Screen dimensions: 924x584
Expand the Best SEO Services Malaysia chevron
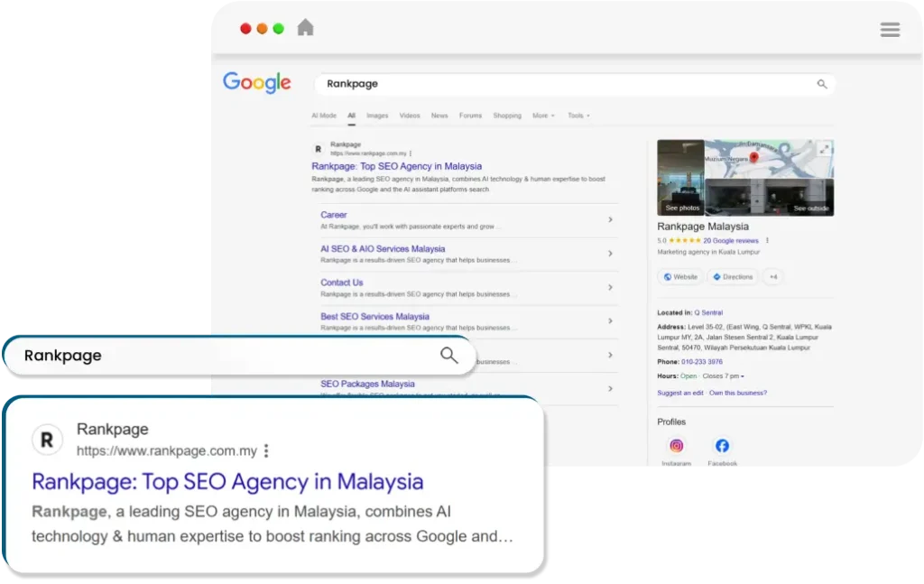click(611, 320)
